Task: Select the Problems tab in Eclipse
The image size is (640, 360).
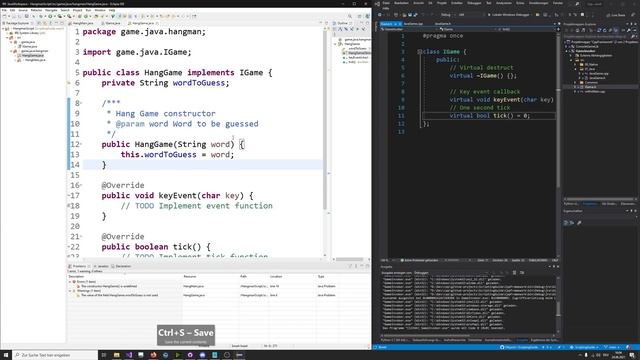Action: (79, 266)
